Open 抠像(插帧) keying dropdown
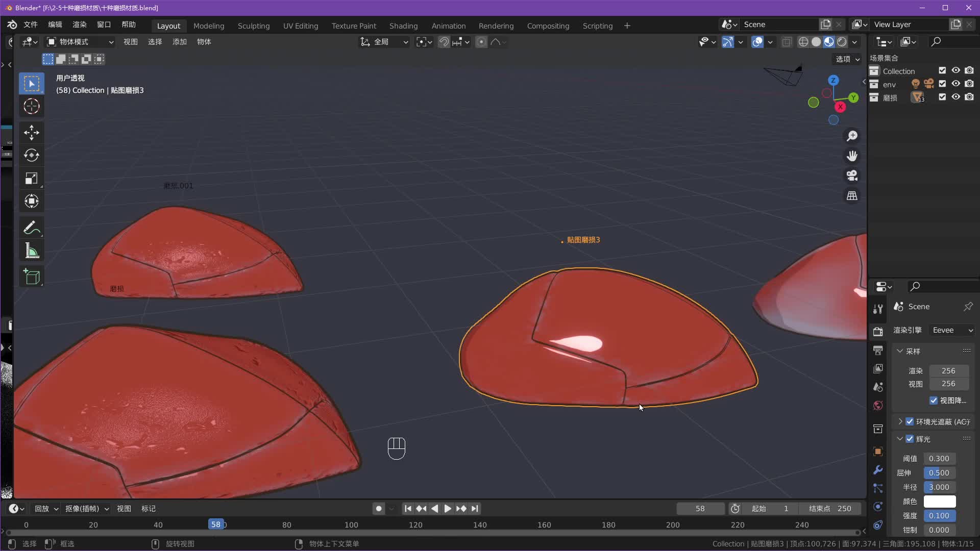980x551 pixels. coord(87,509)
